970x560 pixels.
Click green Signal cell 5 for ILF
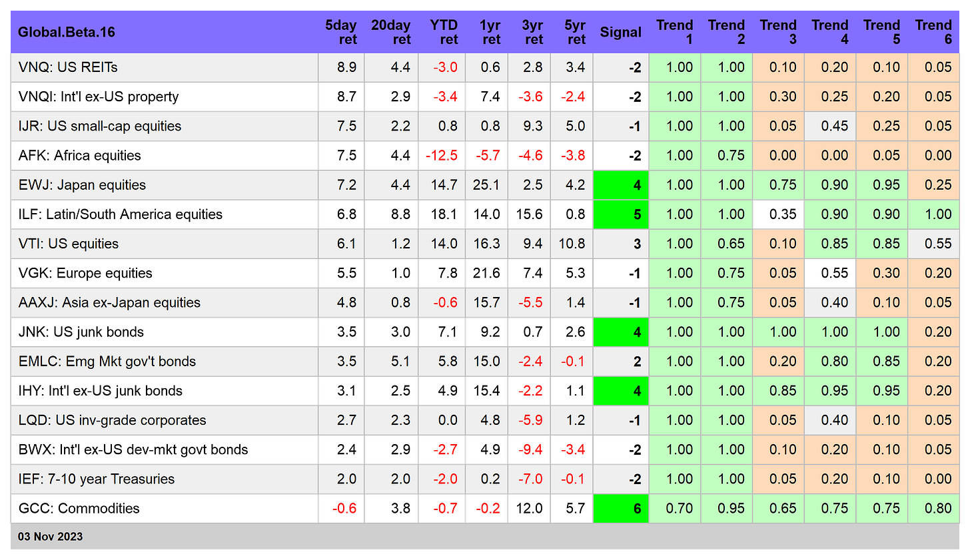click(621, 214)
